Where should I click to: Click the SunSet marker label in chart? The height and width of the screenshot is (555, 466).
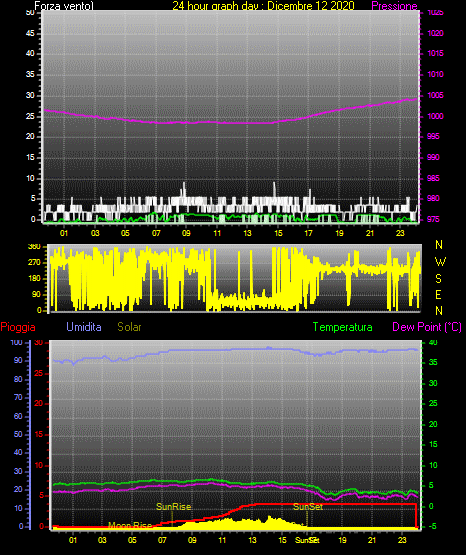[x=308, y=507]
